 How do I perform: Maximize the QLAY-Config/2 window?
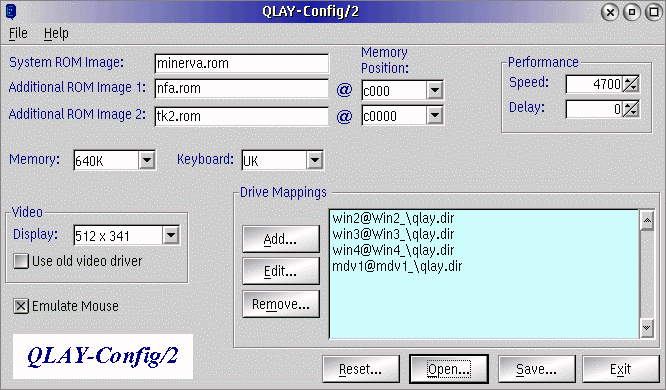click(x=654, y=12)
